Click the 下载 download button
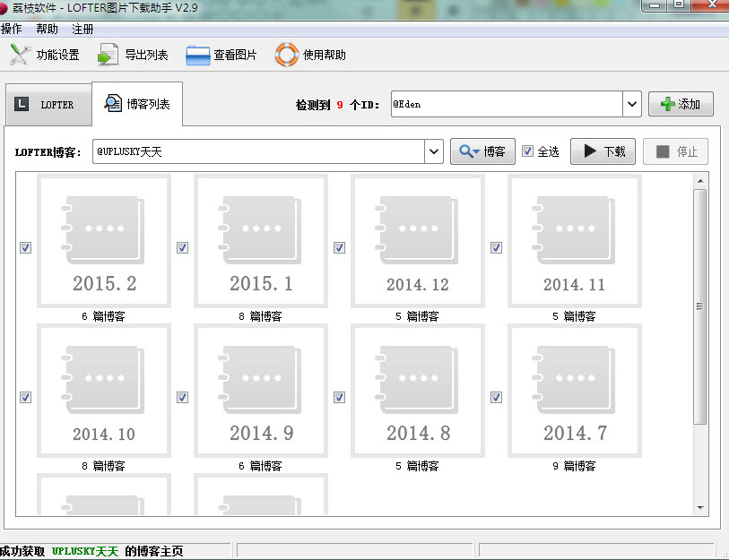This screenshot has height=560, width=729. coord(603,151)
